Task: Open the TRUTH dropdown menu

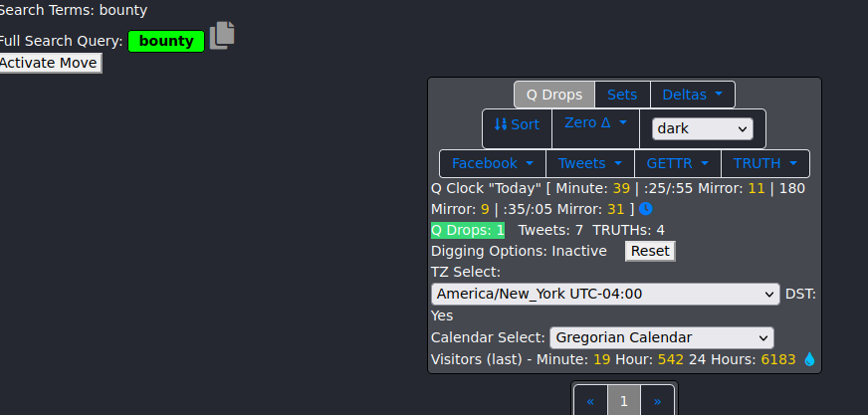Action: point(765,163)
